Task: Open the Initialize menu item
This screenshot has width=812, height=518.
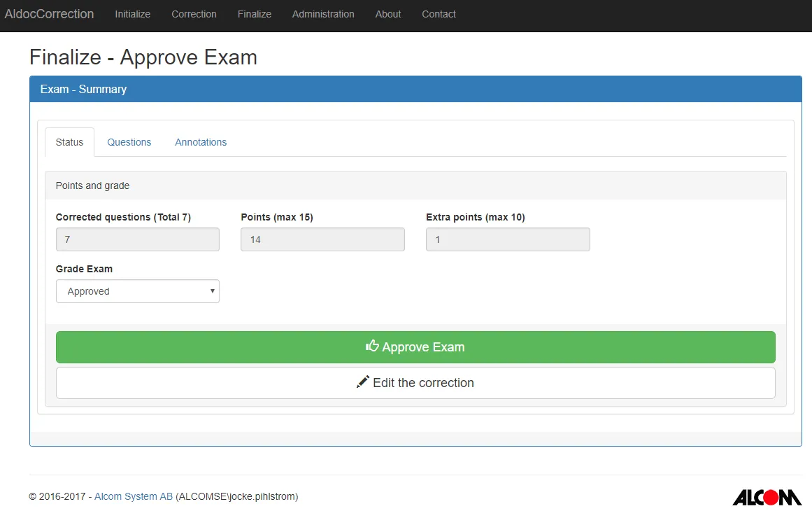Action: point(133,14)
